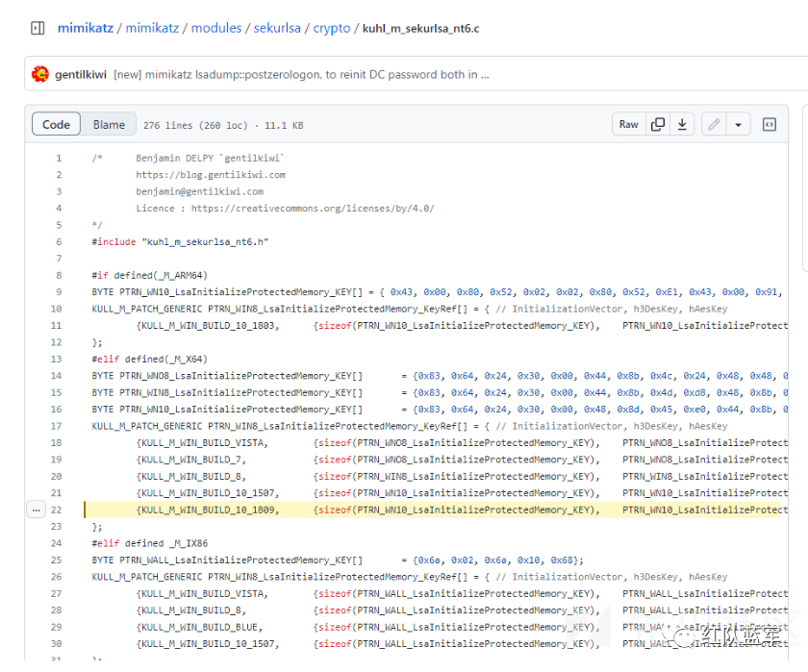Open the root mimikatz breadcrumb link
The height and width of the screenshot is (672, 808).
(x=85, y=28)
